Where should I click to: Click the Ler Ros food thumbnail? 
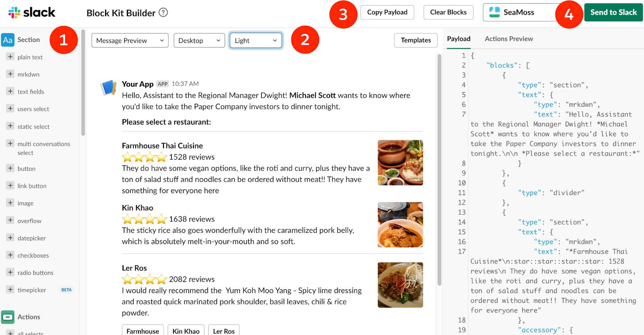pos(400,285)
